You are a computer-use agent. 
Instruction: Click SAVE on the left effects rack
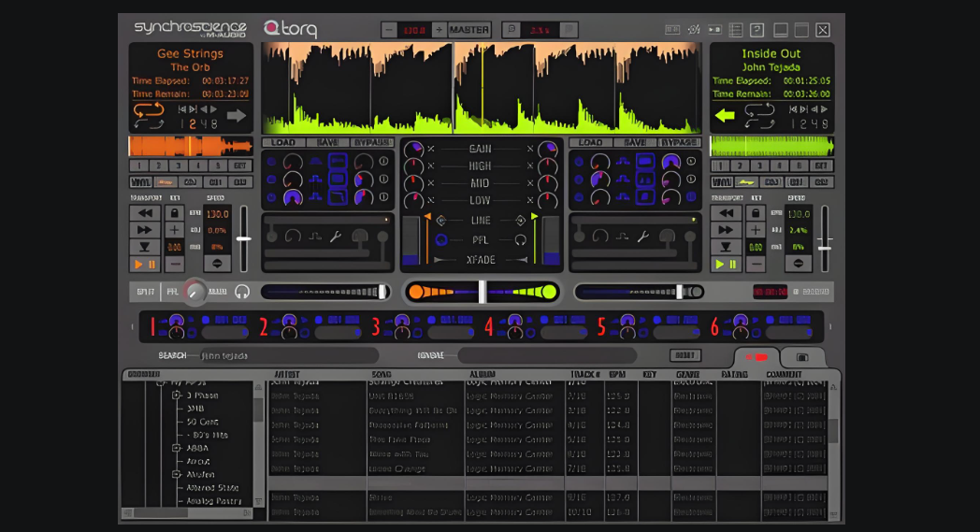coord(327,142)
